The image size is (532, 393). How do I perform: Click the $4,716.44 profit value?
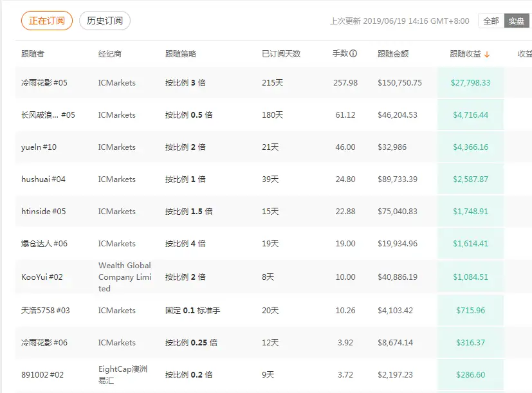[x=471, y=115]
